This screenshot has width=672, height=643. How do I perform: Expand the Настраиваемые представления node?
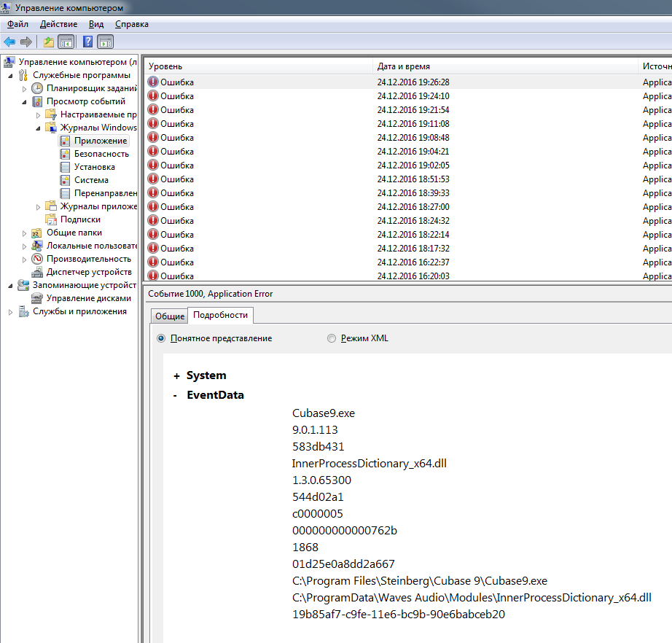tap(38, 115)
